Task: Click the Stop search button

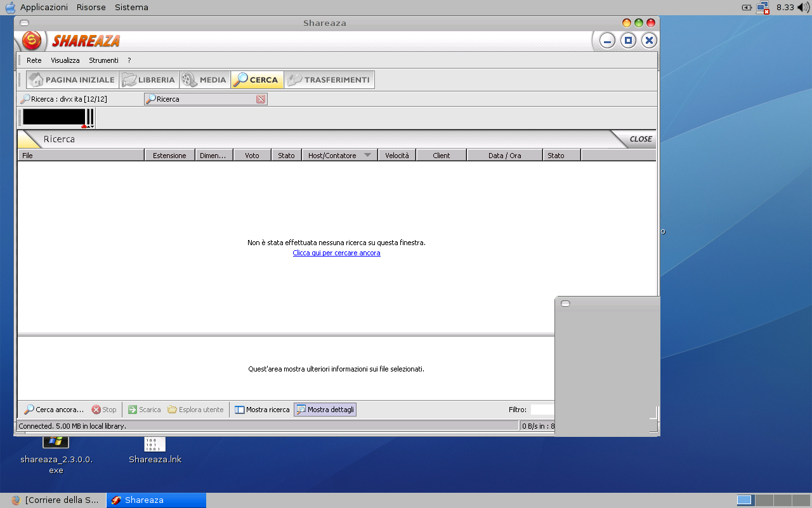Action: [104, 410]
